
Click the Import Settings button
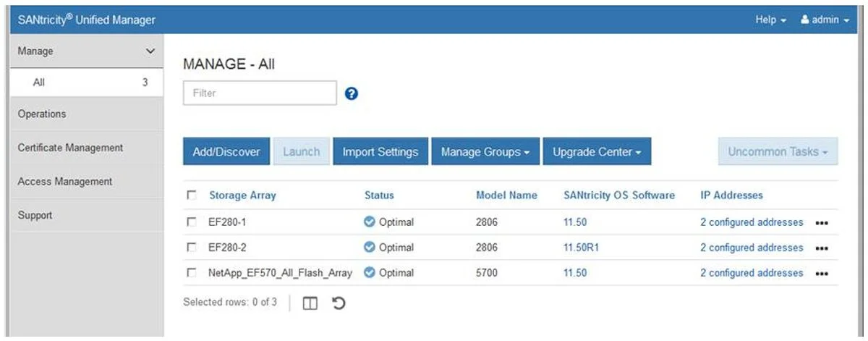(380, 152)
